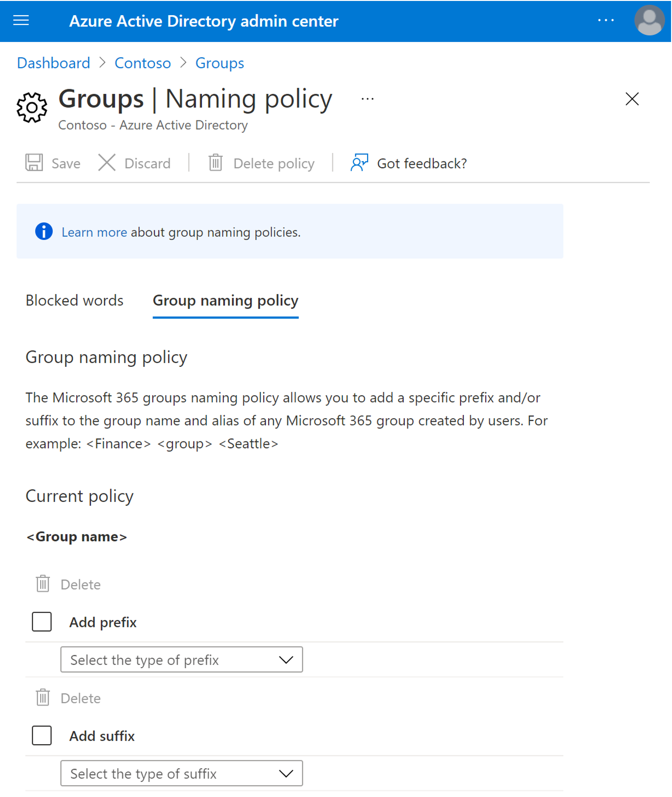Click the Discard button label
672x797 pixels.
pyautogui.click(x=147, y=163)
